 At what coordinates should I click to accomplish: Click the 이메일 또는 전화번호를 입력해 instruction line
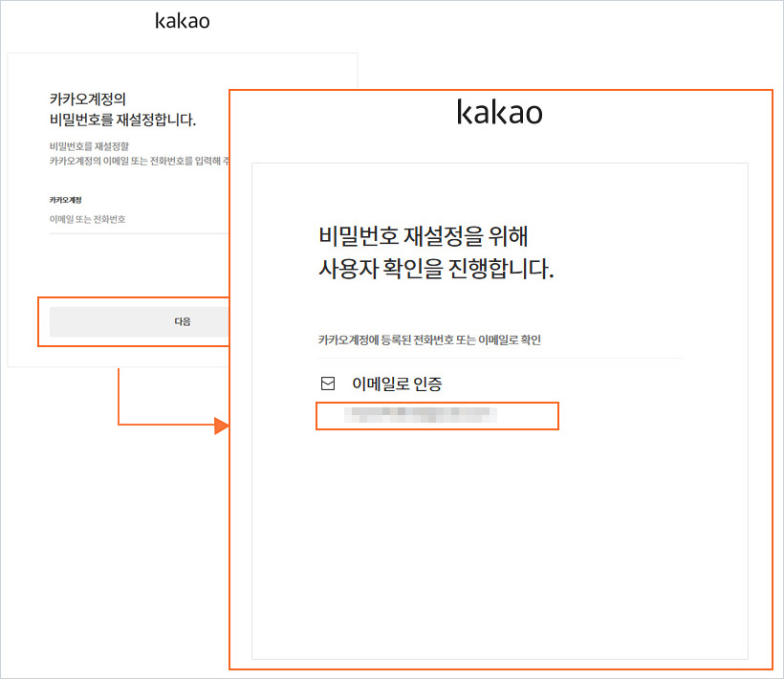(x=134, y=162)
